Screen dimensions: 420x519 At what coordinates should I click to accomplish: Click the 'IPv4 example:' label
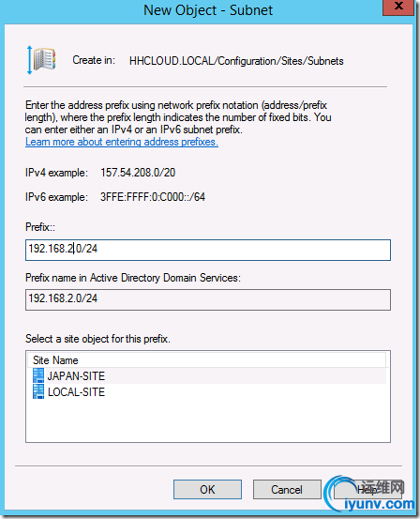tap(56, 173)
